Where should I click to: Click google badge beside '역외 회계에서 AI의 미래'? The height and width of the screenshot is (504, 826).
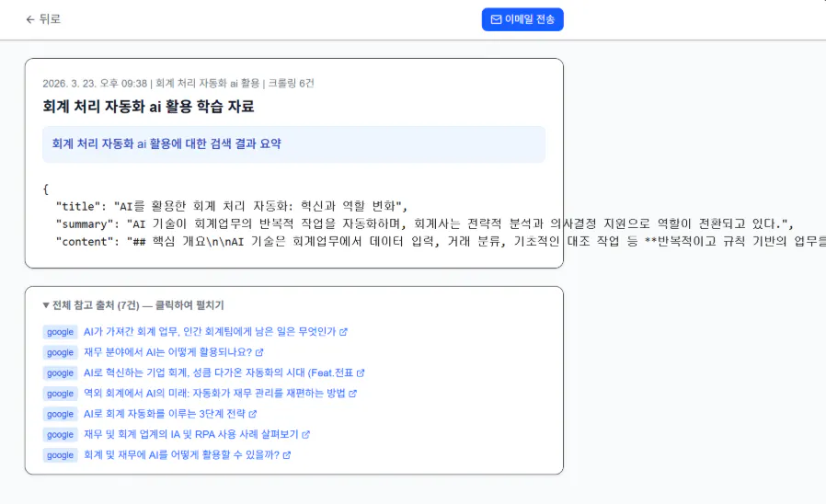(x=60, y=394)
